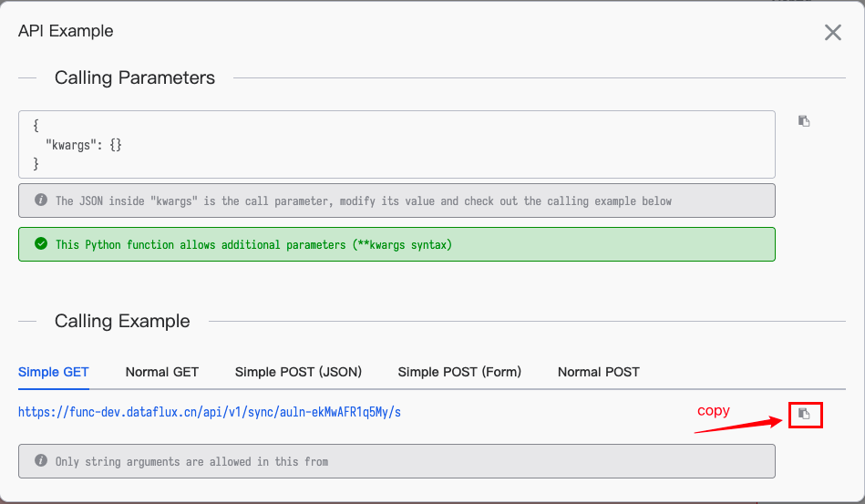Select the Simple POST (JSON) tab
This screenshot has height=504, width=865.
(298, 372)
